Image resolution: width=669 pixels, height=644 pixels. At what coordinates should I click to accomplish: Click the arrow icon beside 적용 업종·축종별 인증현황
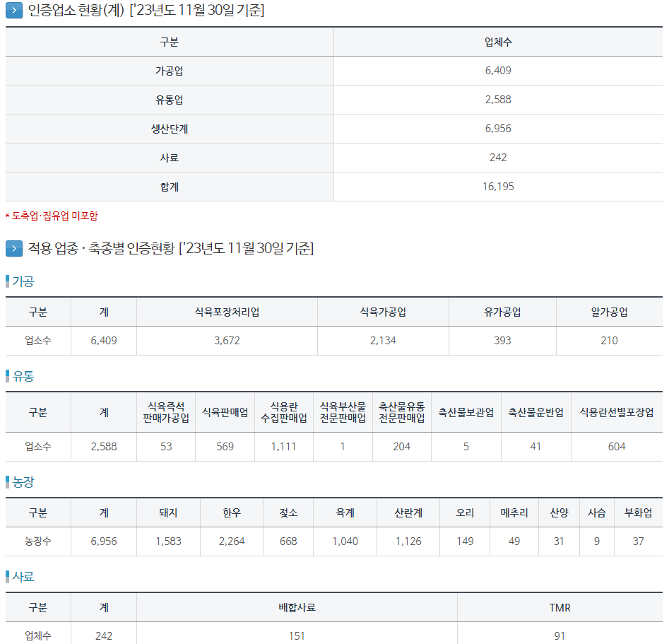[14, 248]
